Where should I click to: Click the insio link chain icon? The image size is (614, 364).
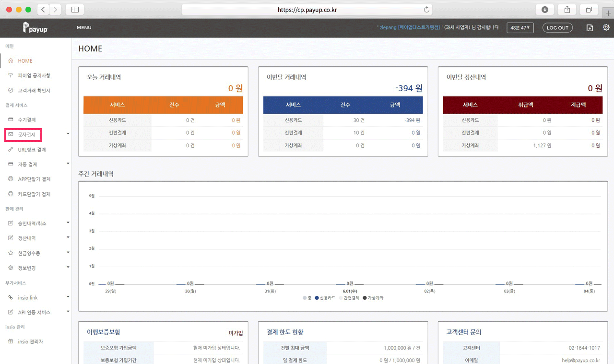pos(11,297)
